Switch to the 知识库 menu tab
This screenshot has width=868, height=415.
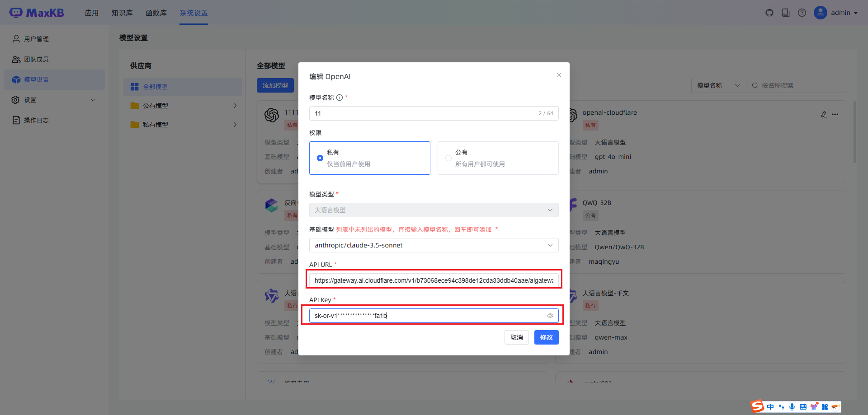122,13
